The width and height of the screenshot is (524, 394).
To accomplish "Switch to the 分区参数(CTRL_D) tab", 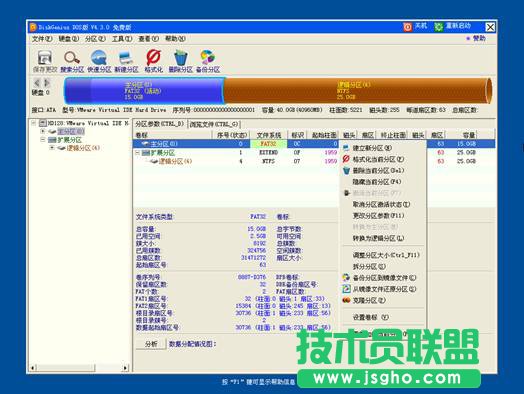I will pyautogui.click(x=159, y=124).
